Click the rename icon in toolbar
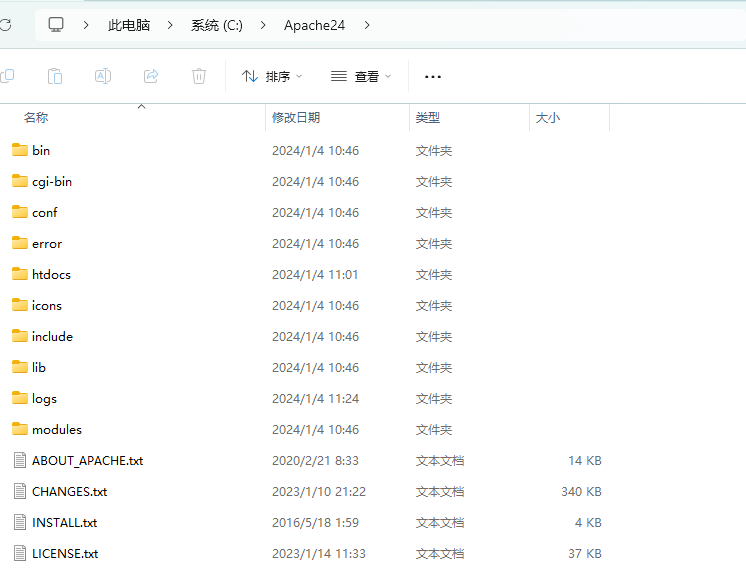The image size is (746, 568). [x=103, y=76]
